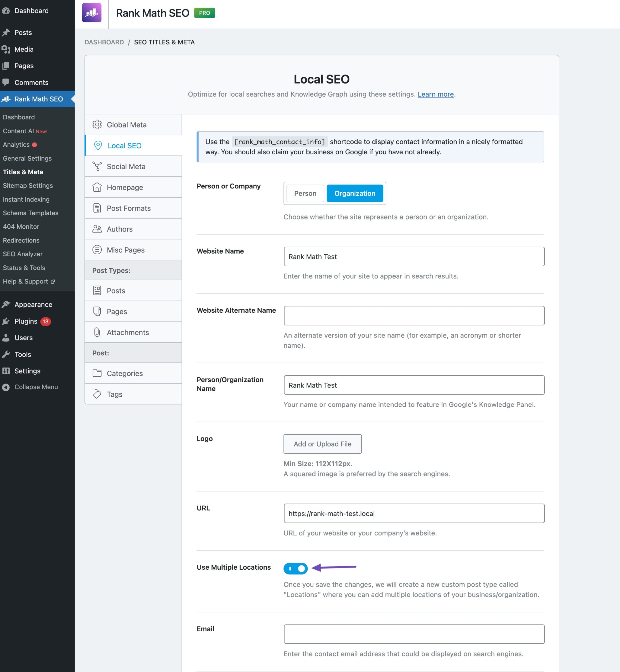Click the Posts pushpin icon in sidebar
This screenshot has width=620, height=672.
tap(6, 33)
